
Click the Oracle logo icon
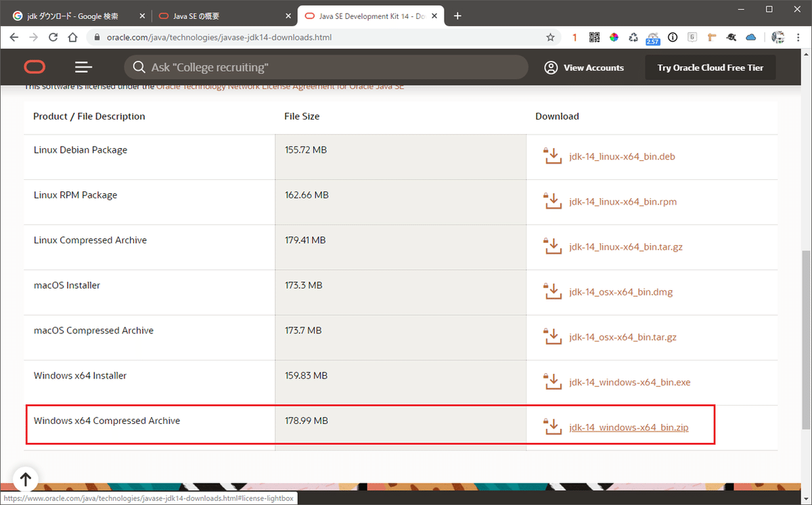[x=35, y=67]
